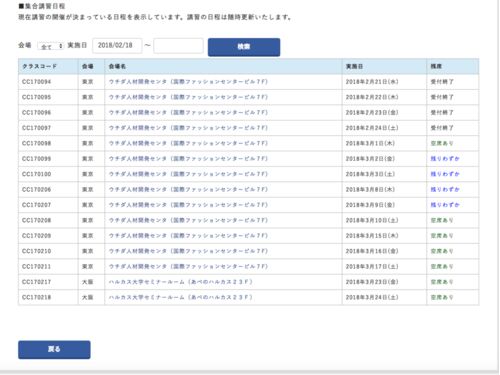The width and height of the screenshot is (500, 375).
Task: Click 受付終了 status for 2018年2月24日
Action: tap(442, 128)
